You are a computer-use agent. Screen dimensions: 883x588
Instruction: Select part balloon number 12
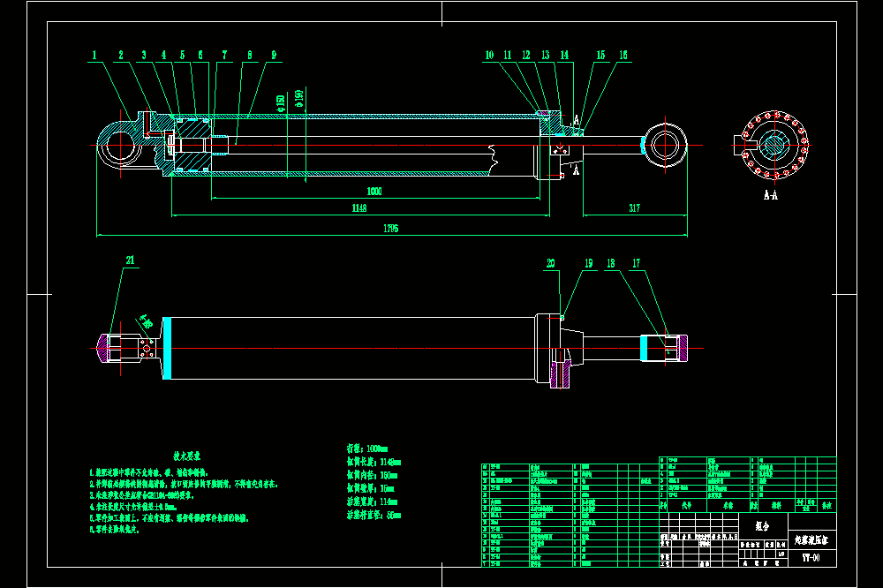click(526, 56)
